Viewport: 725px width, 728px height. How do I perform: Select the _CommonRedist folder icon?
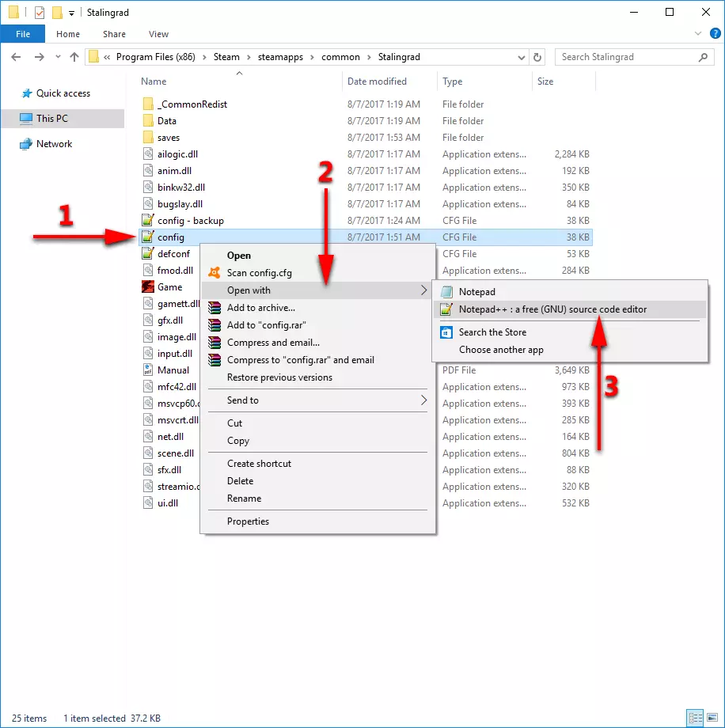click(148, 104)
